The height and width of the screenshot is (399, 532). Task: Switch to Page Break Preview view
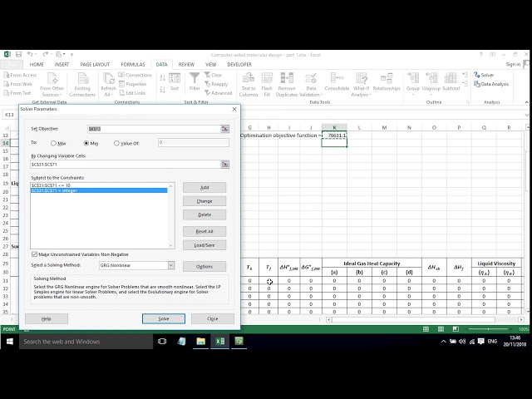click(x=456, y=329)
